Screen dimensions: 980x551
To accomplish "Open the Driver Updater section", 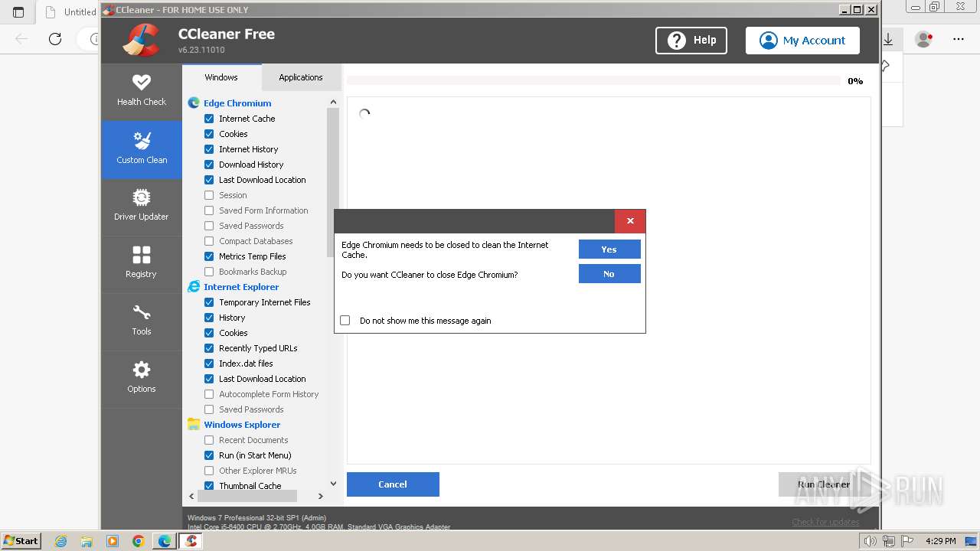I will [142, 206].
